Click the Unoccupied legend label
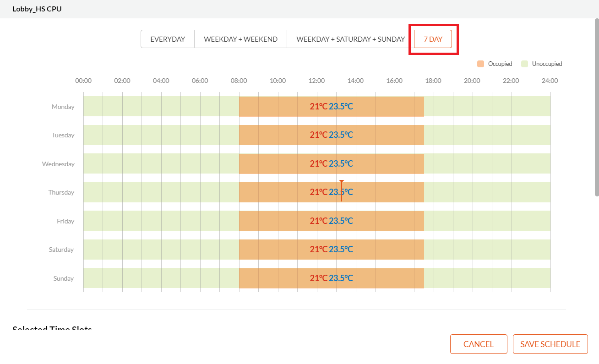The width and height of the screenshot is (599, 364). [547, 64]
